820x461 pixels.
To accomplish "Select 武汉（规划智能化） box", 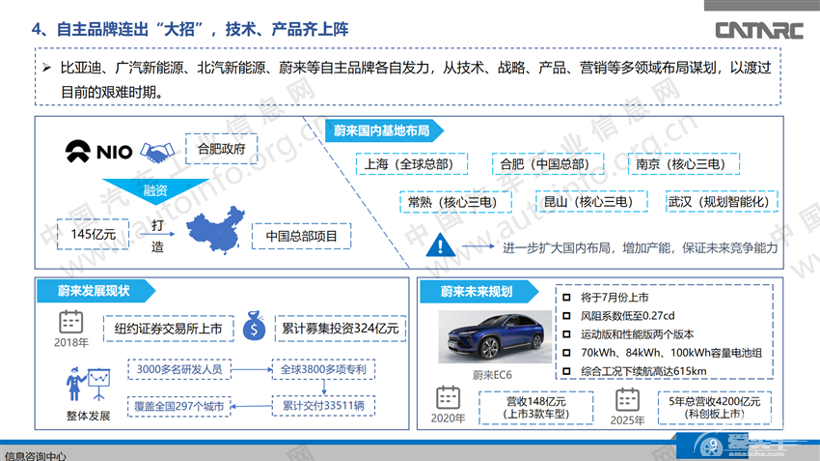I will (x=722, y=202).
